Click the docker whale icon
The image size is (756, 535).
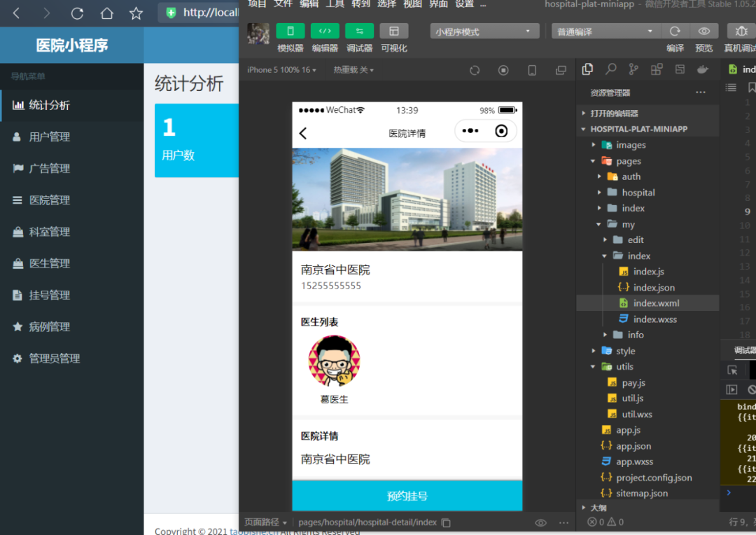pyautogui.click(x=703, y=69)
